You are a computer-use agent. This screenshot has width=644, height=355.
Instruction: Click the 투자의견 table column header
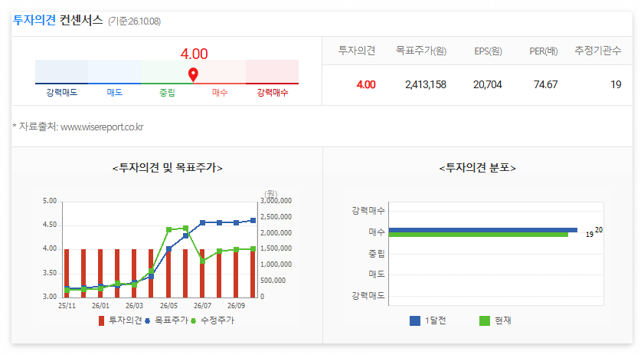tap(357, 51)
